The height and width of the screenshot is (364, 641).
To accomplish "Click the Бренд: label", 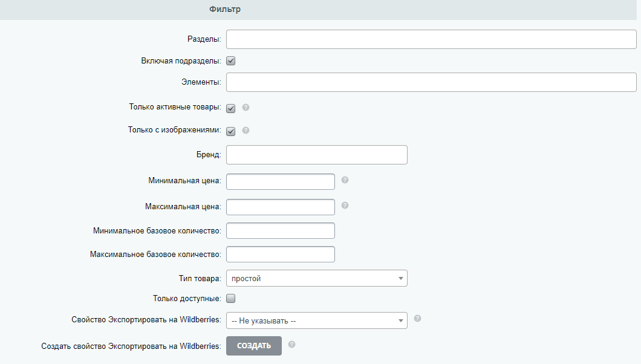I will [x=209, y=155].
